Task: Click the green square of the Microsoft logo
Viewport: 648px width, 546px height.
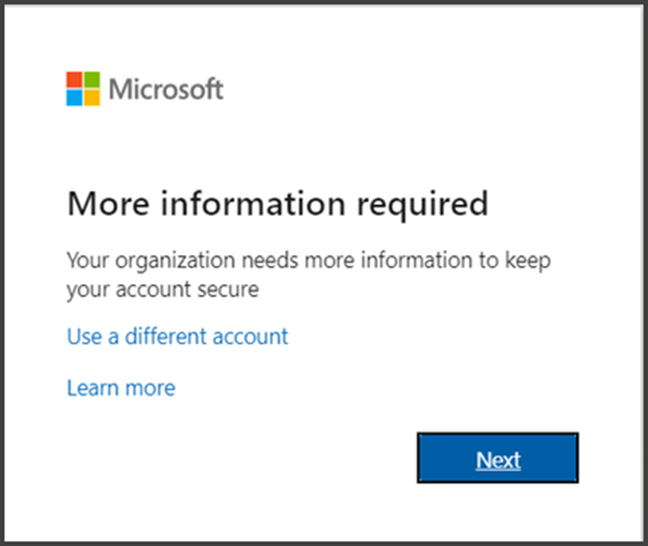Action: pos(92,80)
